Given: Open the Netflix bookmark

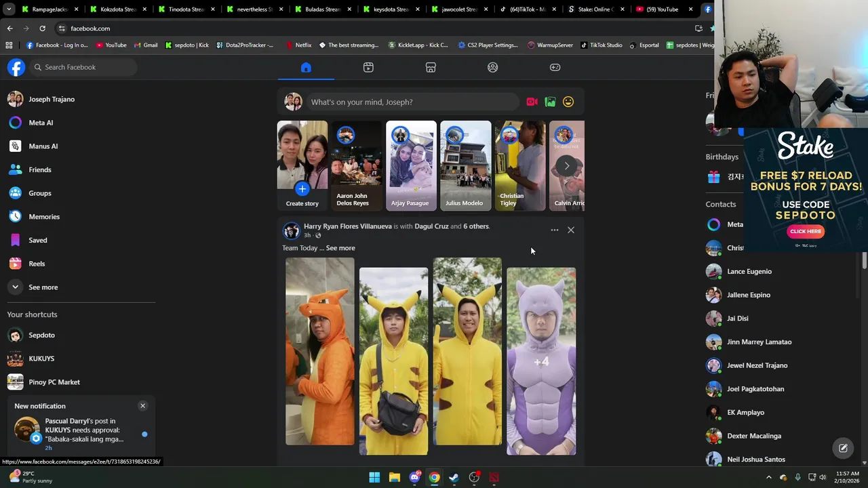Looking at the screenshot, I should [x=298, y=45].
